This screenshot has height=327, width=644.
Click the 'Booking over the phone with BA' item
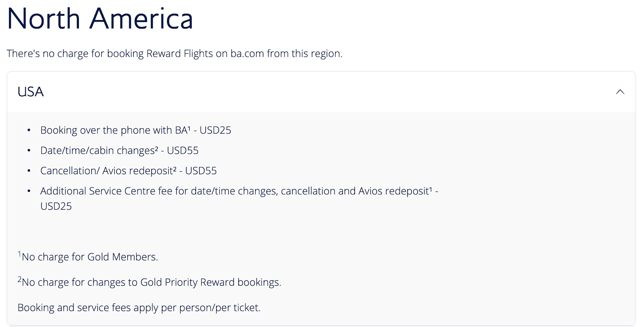[x=136, y=130]
